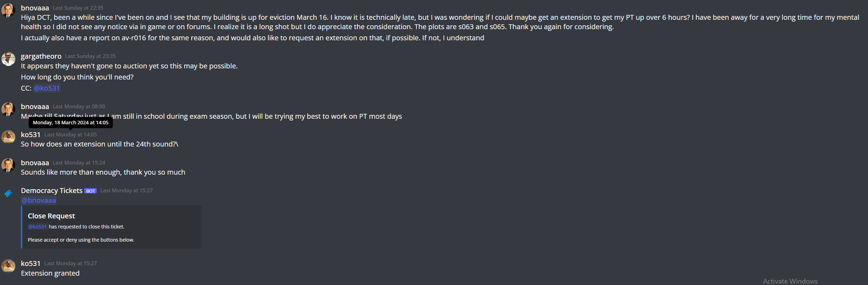Open gargatheoro's profile avatar
Screen dimensions: 868x285
click(x=8, y=59)
